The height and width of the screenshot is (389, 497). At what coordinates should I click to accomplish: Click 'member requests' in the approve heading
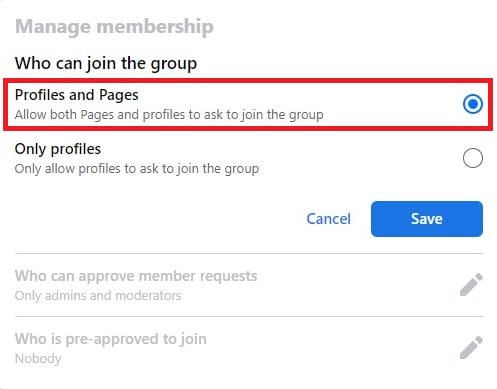point(198,276)
